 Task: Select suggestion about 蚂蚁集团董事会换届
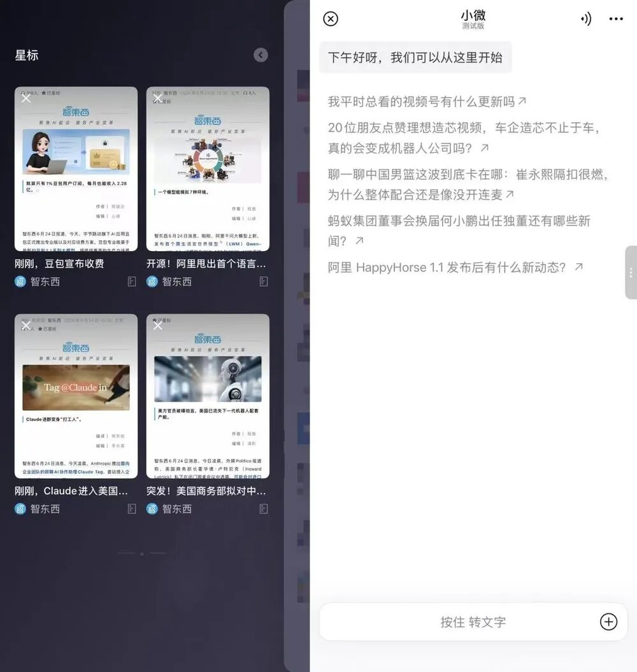click(x=459, y=231)
